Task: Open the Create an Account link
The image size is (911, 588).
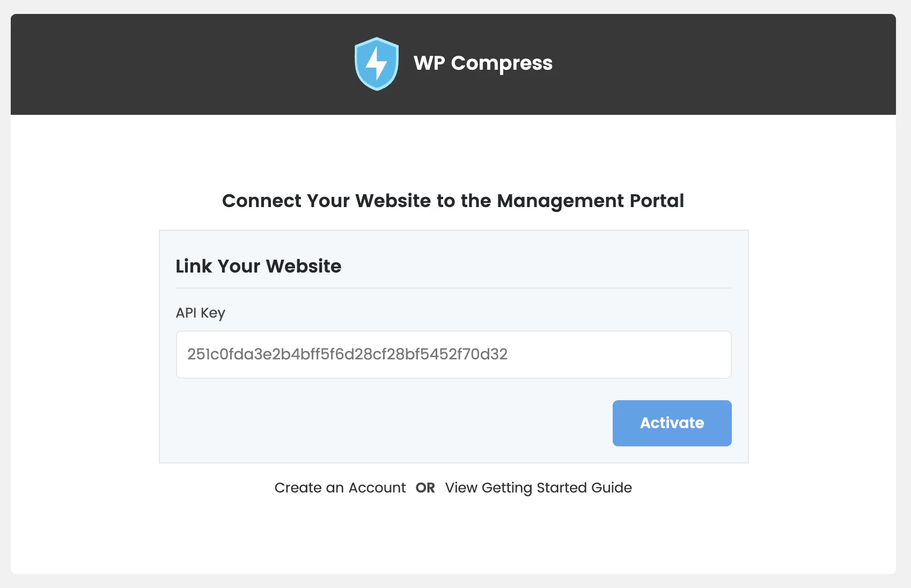Action: [340, 488]
